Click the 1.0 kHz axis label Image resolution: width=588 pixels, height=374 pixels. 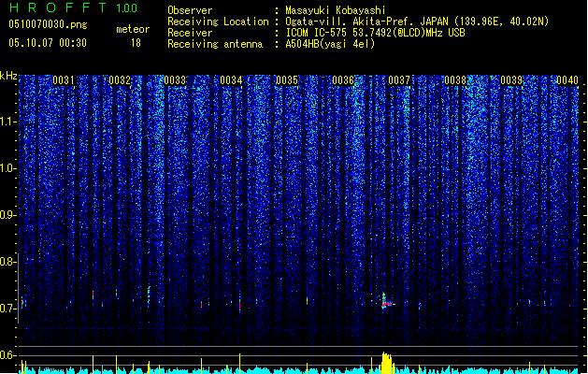point(7,168)
